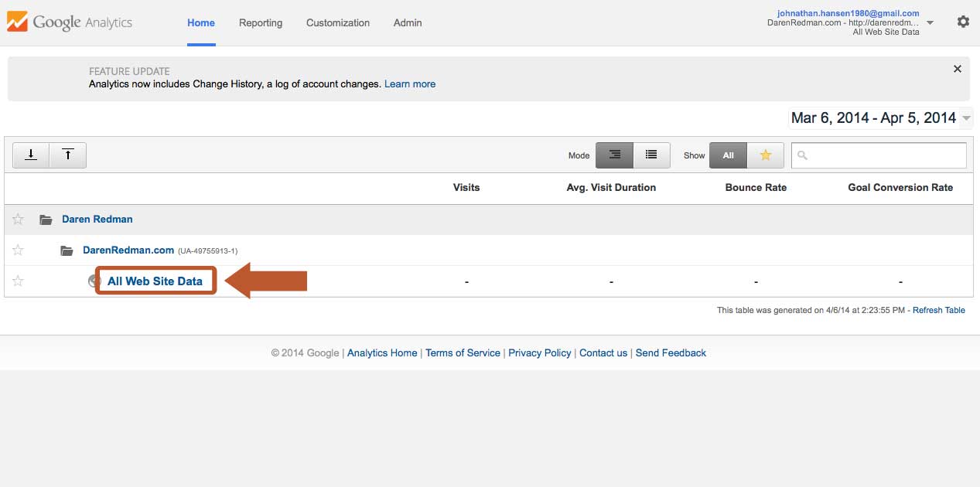The image size is (980, 487).
Task: Switch to hierarchical tree mode view
Action: [x=614, y=155]
